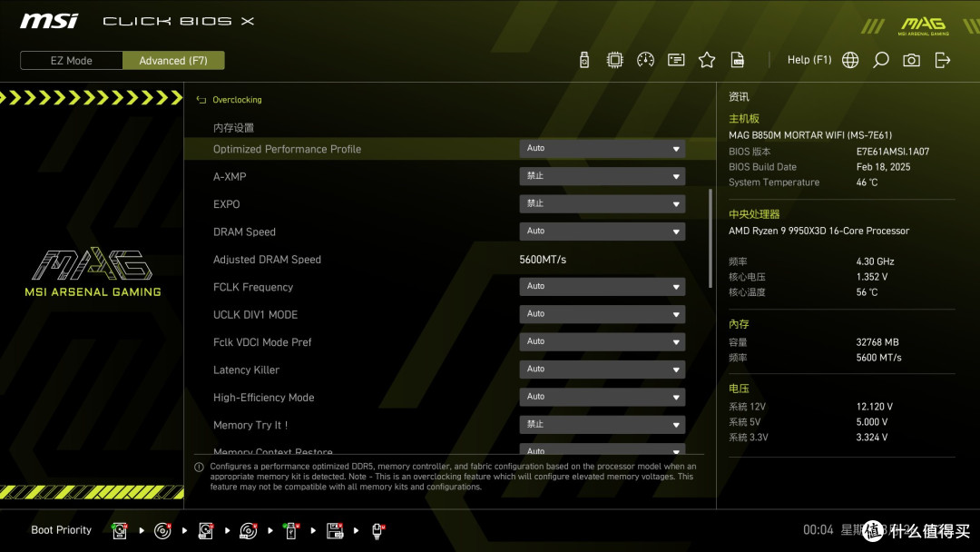Click the BIOS build date Feb 18, 2025
Viewport: 980px width, 552px height.
point(883,167)
